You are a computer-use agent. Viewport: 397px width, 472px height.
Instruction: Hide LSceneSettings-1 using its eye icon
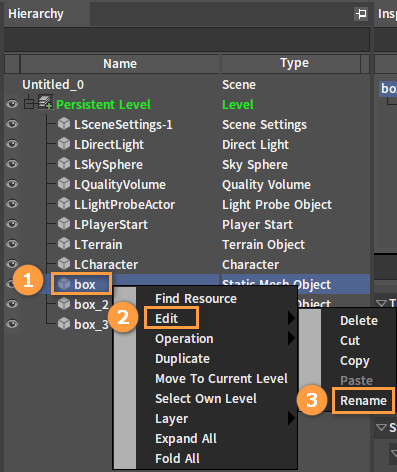click(x=12, y=124)
